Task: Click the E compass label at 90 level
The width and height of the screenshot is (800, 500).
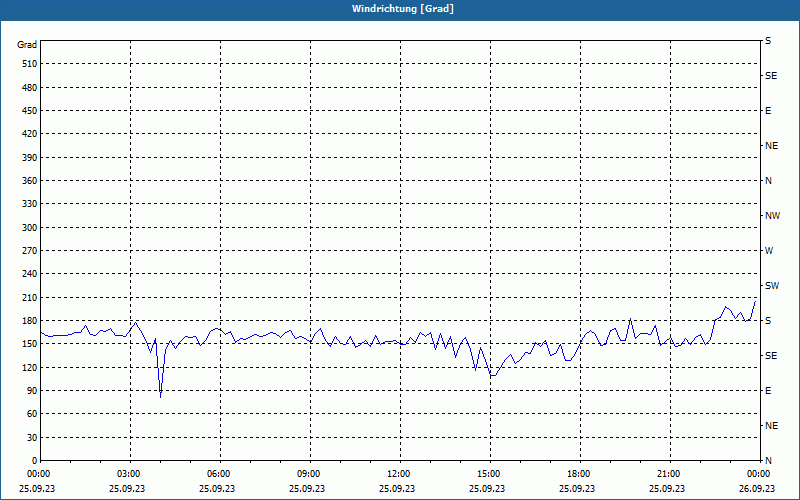Action: click(768, 391)
